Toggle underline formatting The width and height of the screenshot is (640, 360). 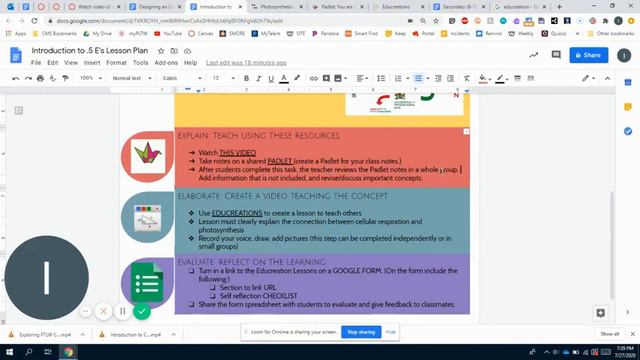pyautogui.click(x=271, y=78)
